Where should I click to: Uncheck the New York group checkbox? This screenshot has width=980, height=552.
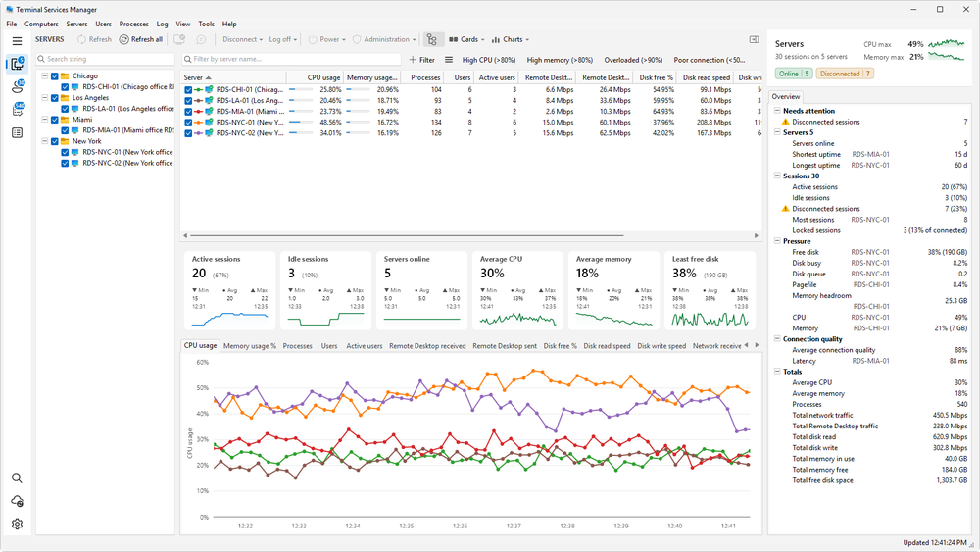(x=54, y=141)
